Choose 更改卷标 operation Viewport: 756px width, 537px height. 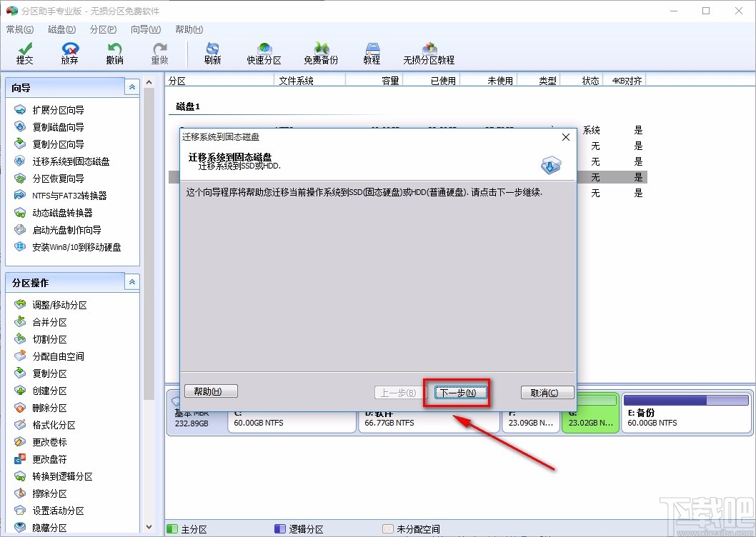tap(41, 442)
